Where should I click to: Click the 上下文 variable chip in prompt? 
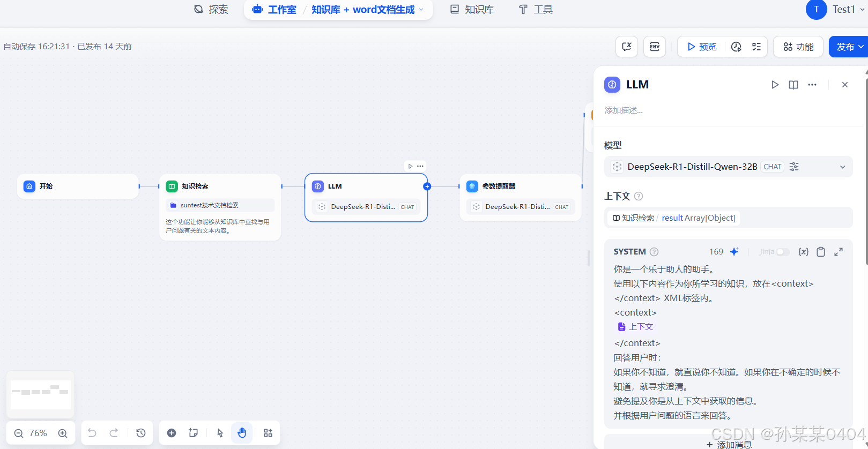[x=636, y=327]
